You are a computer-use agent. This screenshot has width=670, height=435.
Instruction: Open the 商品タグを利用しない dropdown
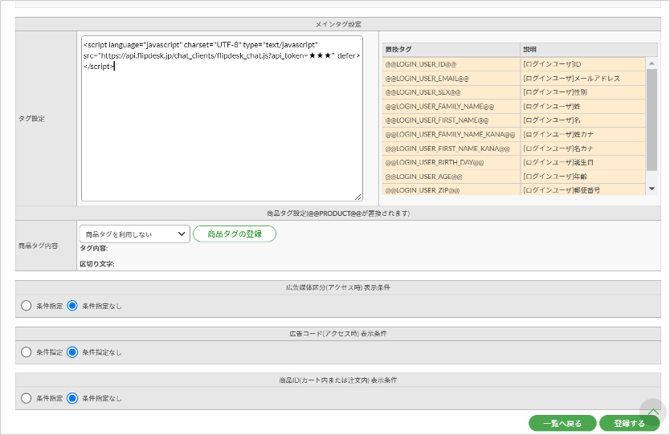click(x=134, y=234)
